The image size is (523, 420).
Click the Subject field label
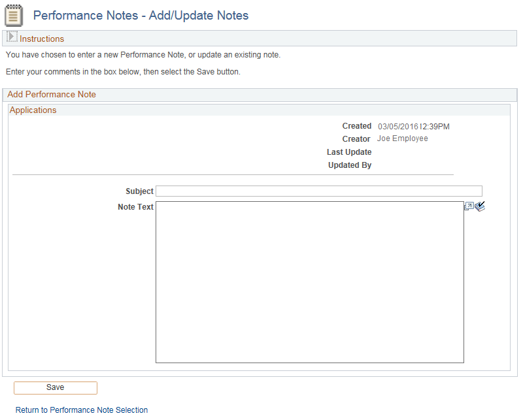click(139, 191)
